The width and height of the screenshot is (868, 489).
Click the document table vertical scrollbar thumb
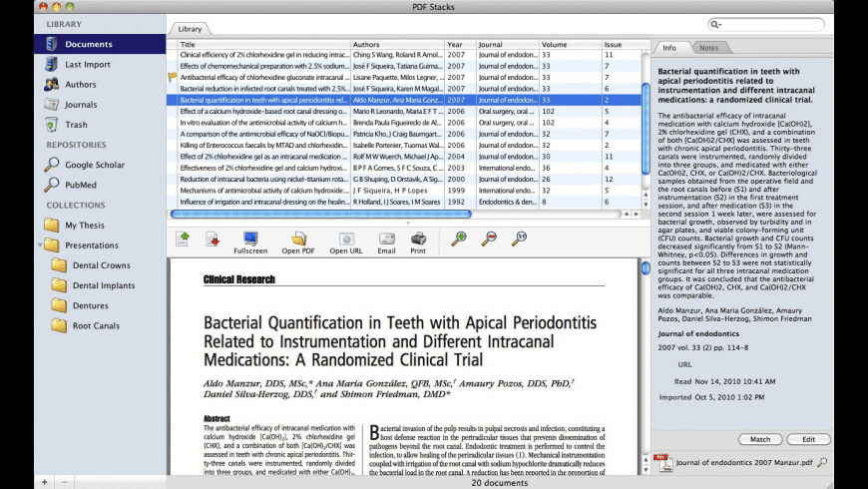point(646,129)
